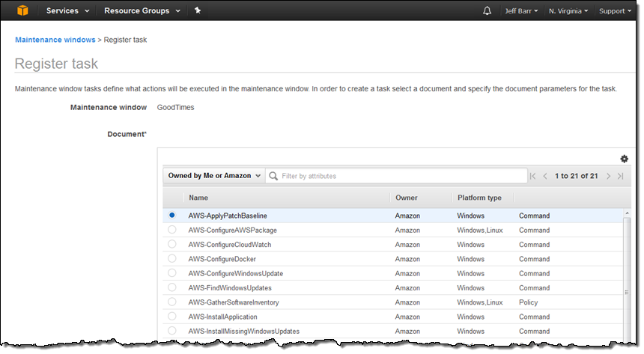
Task: Click the Maintenance windows breadcrumb link
Action: click(55, 40)
